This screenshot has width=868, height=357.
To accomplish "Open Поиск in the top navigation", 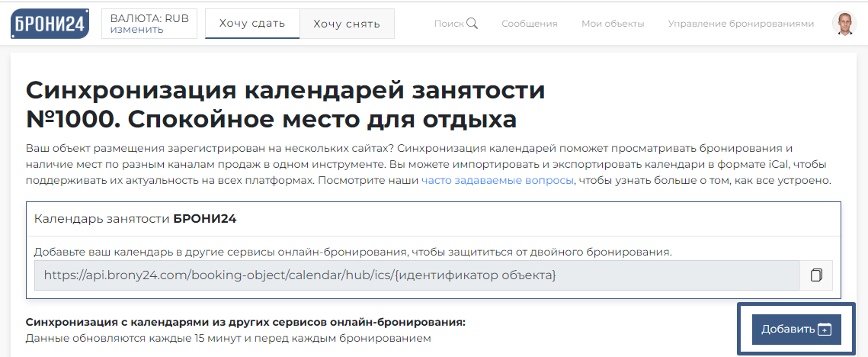I will click(449, 24).
